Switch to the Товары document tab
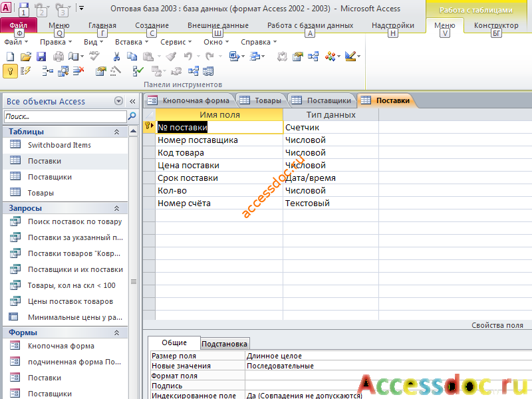 pos(261,100)
